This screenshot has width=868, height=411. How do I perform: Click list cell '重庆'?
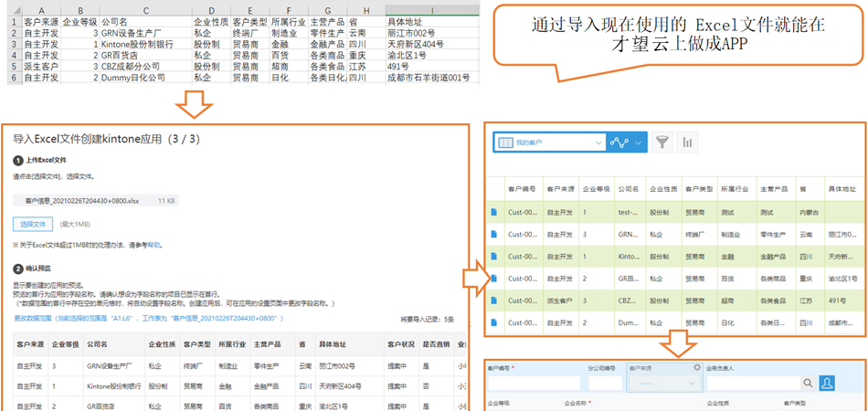tap(806, 279)
